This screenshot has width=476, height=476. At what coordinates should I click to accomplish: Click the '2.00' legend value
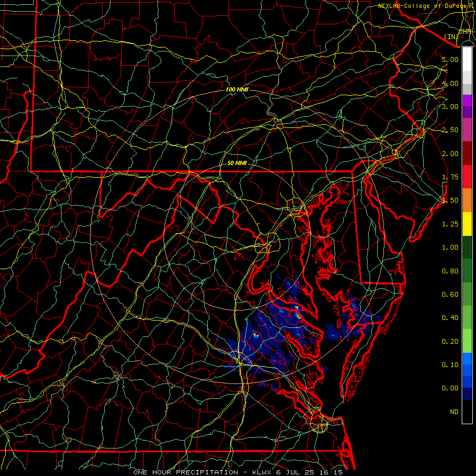450,153
